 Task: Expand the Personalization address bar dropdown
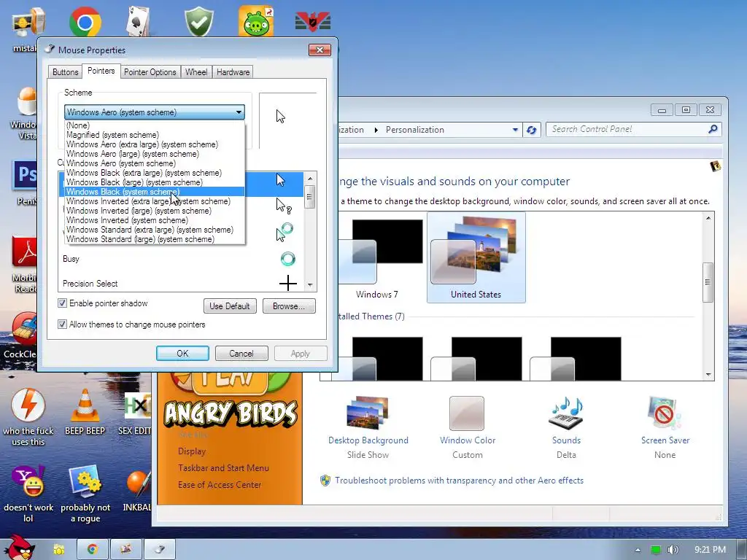click(515, 130)
